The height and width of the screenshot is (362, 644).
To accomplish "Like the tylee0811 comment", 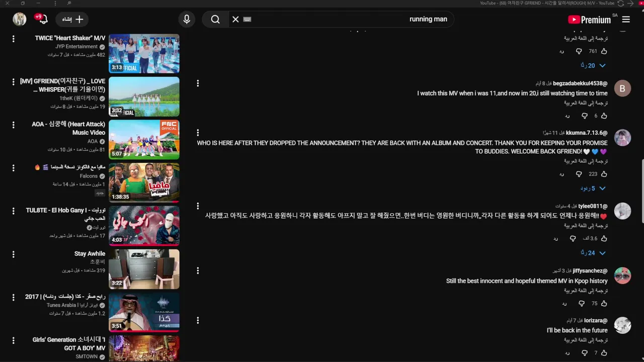I will (x=604, y=238).
